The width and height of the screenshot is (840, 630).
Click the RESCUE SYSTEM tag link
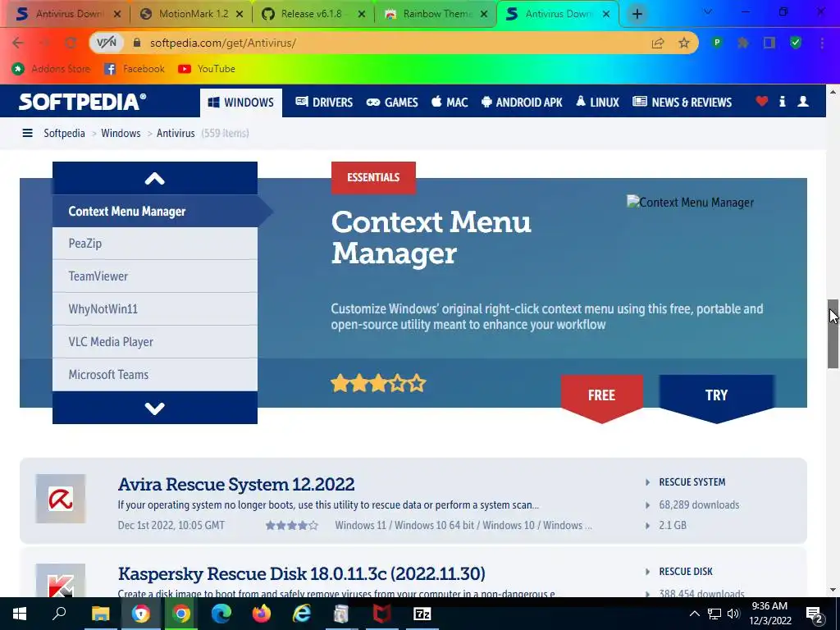coord(692,482)
